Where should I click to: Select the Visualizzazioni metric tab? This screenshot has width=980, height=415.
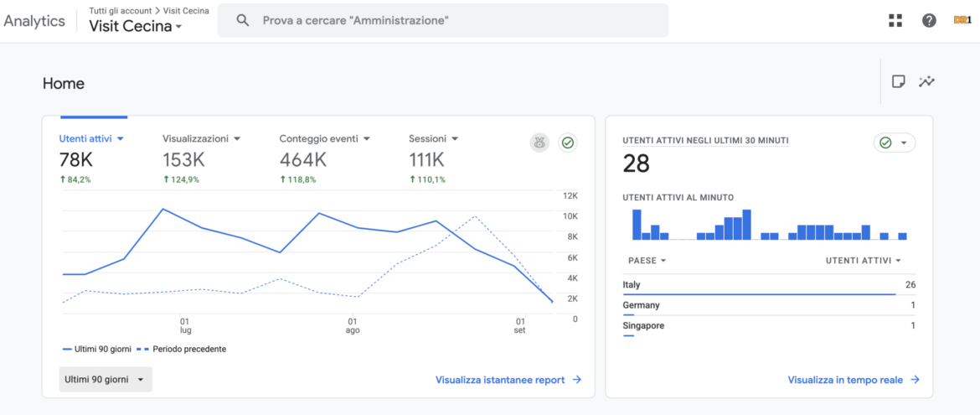point(202,138)
